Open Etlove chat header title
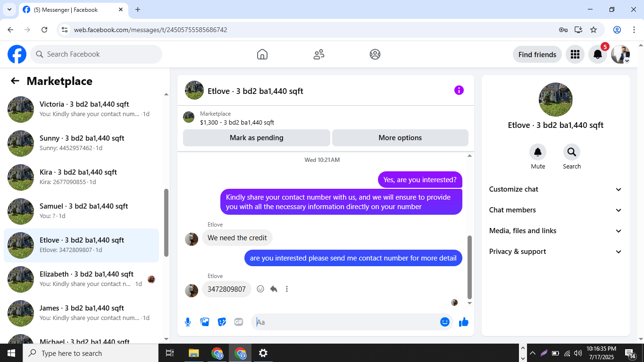The height and width of the screenshot is (362, 644). click(255, 91)
